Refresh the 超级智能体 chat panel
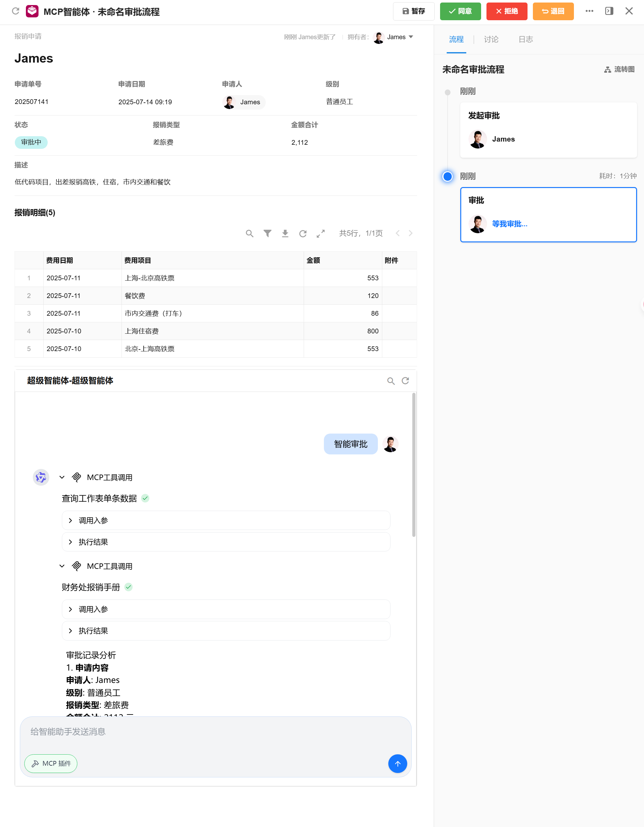The width and height of the screenshot is (644, 827). 405,381
